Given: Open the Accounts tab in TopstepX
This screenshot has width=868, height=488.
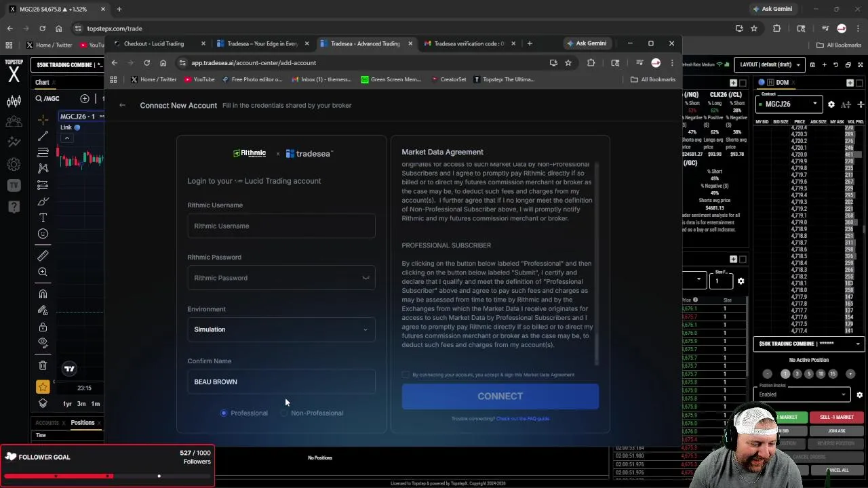Looking at the screenshot, I should tap(47, 422).
